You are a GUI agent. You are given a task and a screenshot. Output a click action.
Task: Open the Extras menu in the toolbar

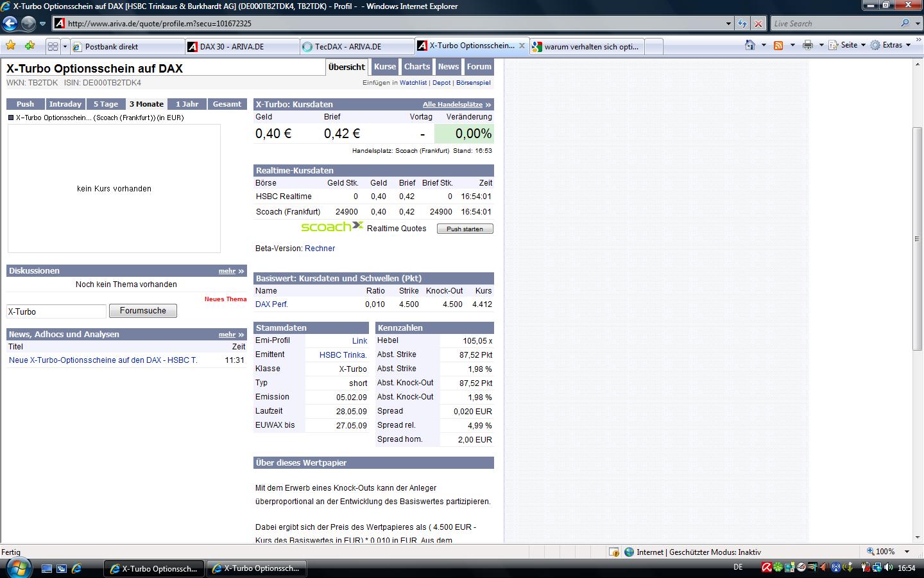[x=891, y=45]
